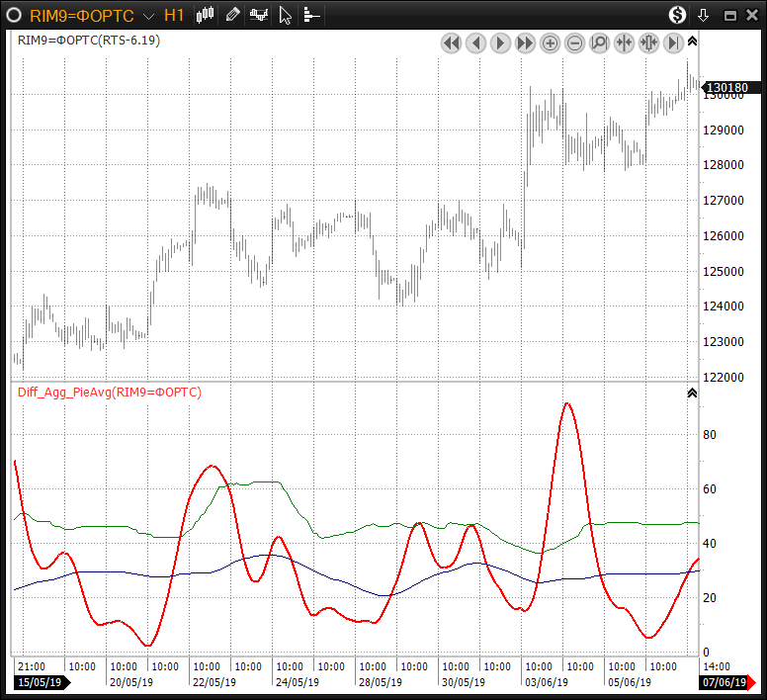Click the magnifier zoom-area tool
767x700 pixels.
pyautogui.click(x=599, y=43)
